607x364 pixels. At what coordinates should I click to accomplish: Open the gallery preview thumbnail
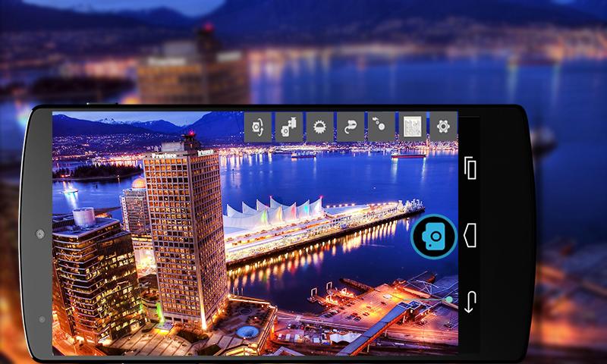[x=412, y=127]
